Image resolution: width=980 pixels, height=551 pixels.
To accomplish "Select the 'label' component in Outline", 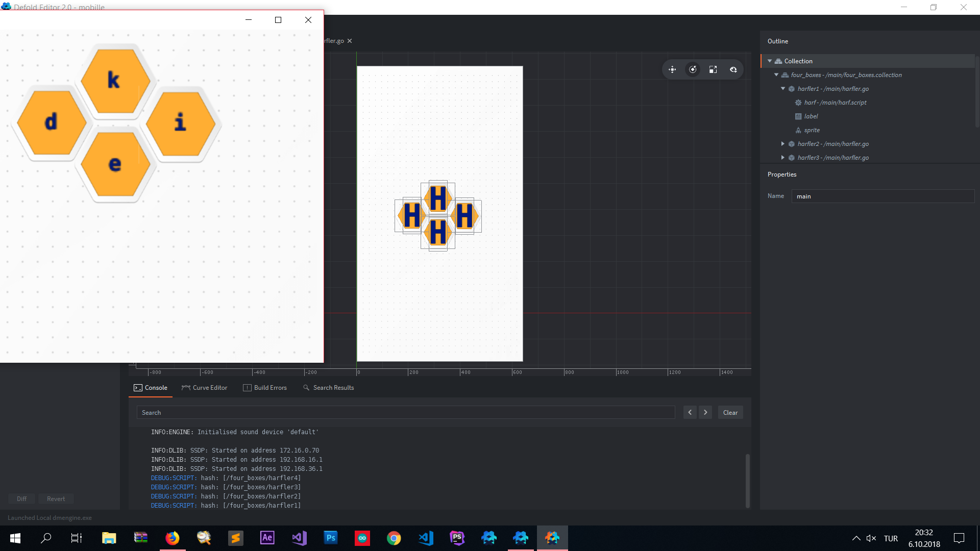I will (811, 116).
